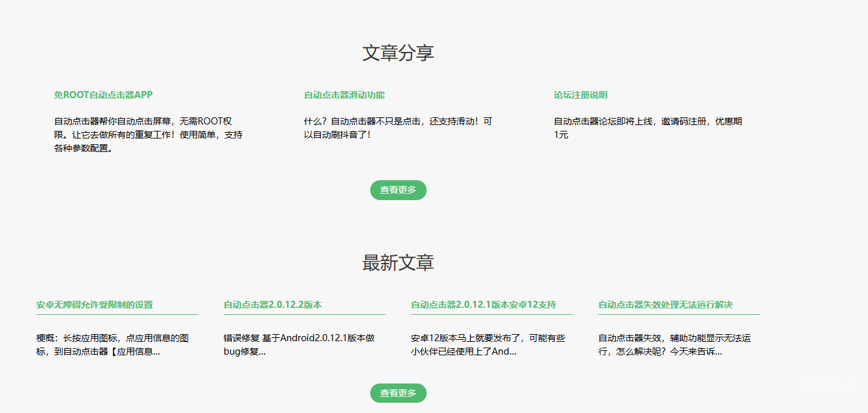Click 查看更多 button under 文章分享 section
This screenshot has width=868, height=413.
coord(398,190)
